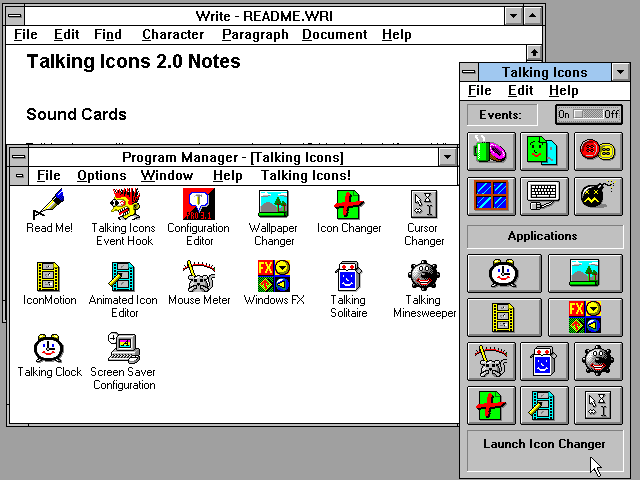Launch the wallpaper landscape app in Talking Icons panel
640x480 pixels.
pos(585,273)
